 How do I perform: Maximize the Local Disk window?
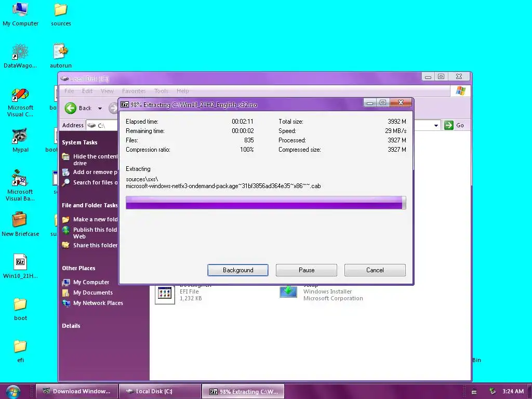click(441, 77)
